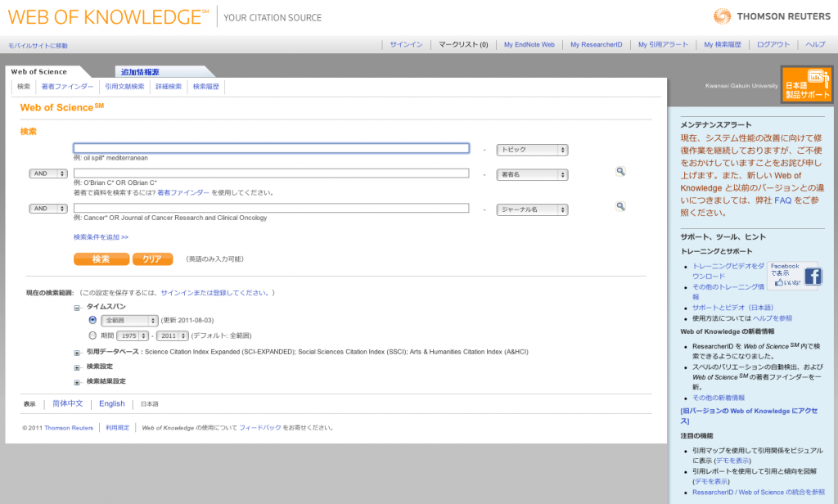Open author lookup magnifier beside 著者名 field
Screen dimensions: 838x504
pyautogui.click(x=620, y=172)
